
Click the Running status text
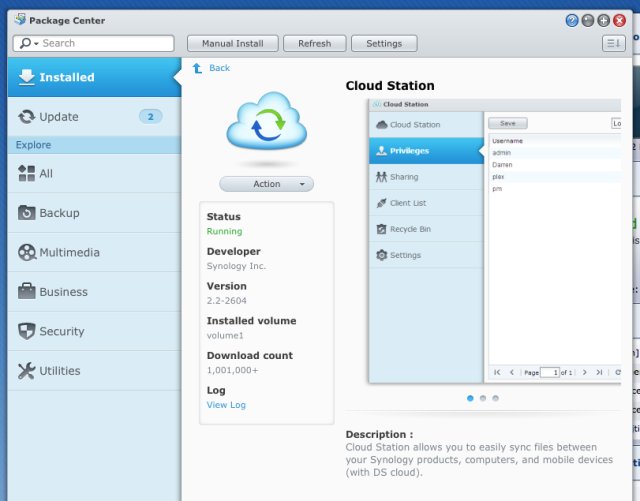[224, 231]
